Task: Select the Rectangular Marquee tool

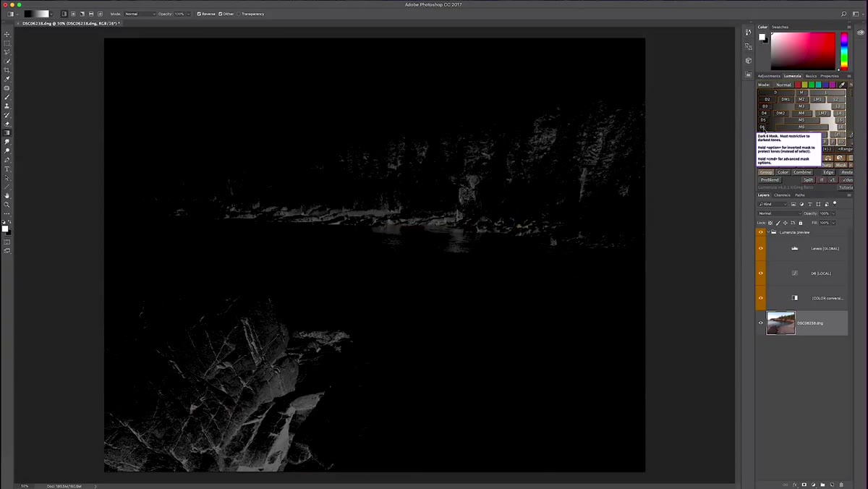Action: click(7, 43)
